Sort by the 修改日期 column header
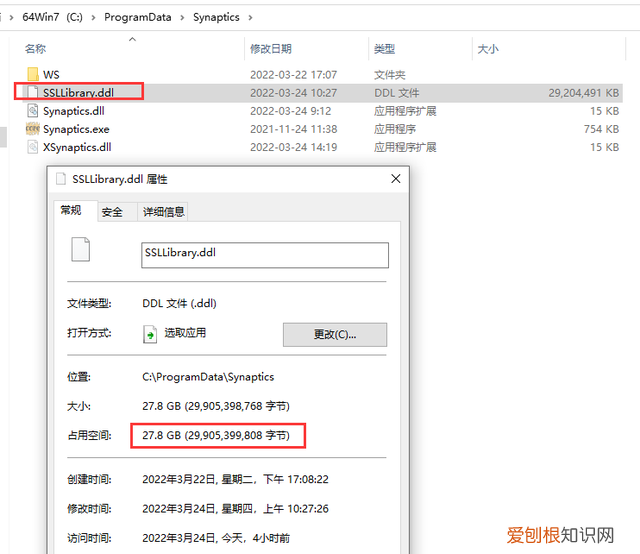 [271, 49]
